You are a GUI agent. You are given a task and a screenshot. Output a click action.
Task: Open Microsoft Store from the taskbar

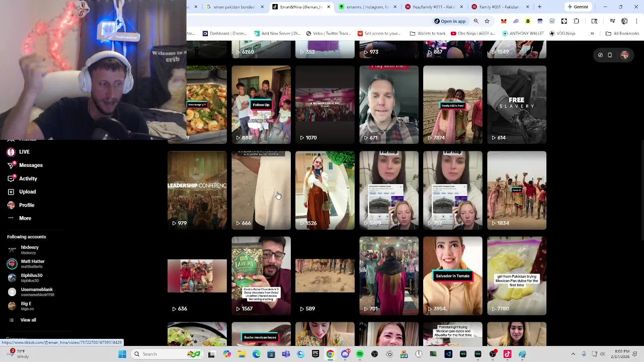tap(271, 354)
